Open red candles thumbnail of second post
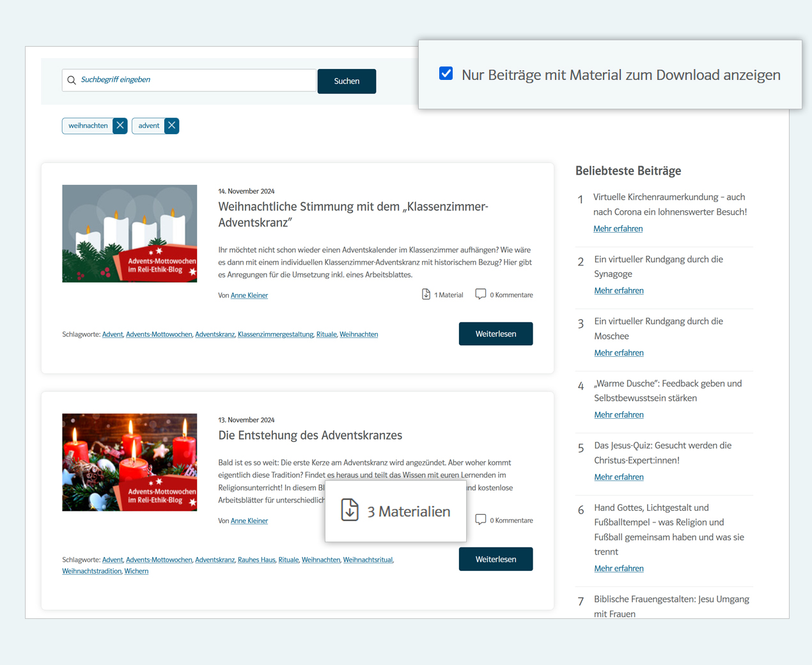Image resolution: width=812 pixels, height=665 pixels. point(129,462)
